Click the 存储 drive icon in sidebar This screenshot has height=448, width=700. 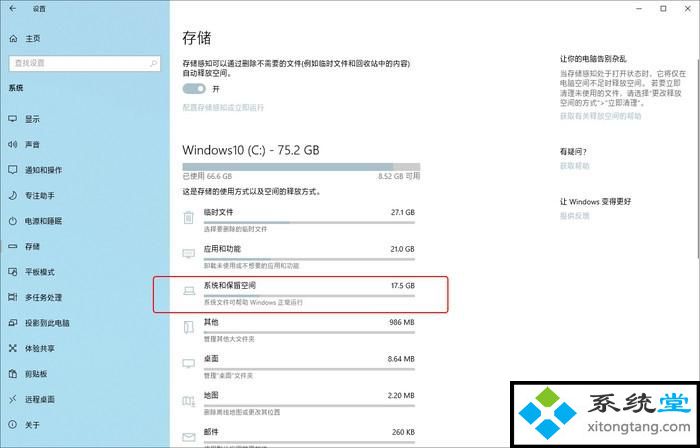pyautogui.click(x=12, y=246)
